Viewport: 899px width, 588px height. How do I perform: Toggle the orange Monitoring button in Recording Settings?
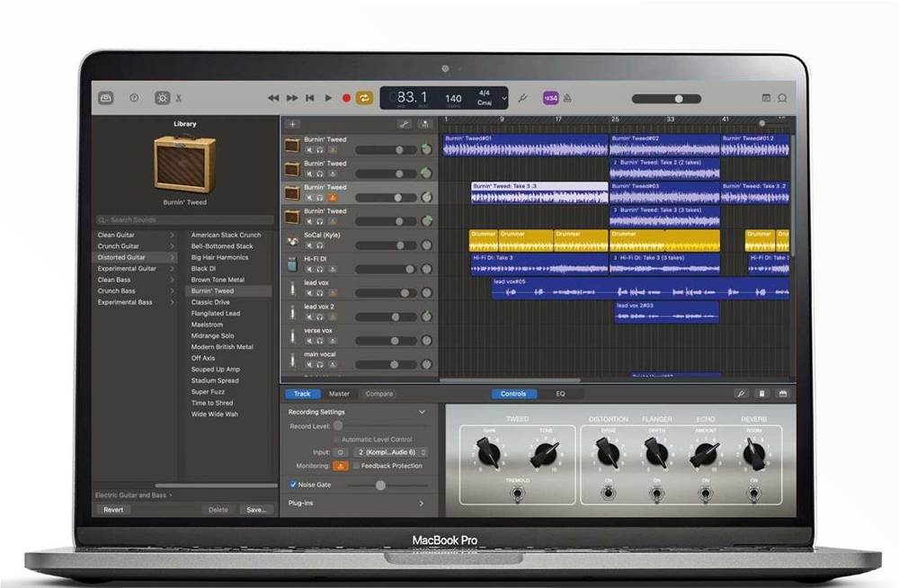coord(341,466)
